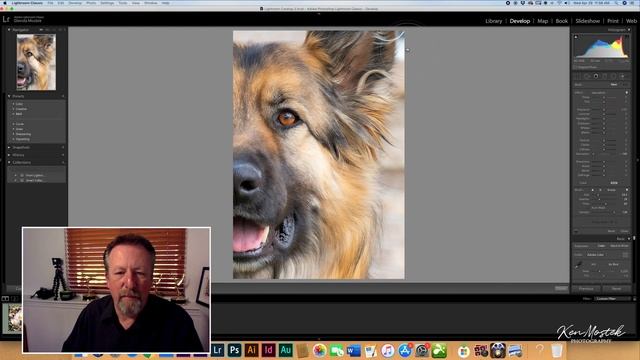The width and height of the screenshot is (640, 360).
Task: Collapse the Collections panel
Action: click(x=9, y=162)
